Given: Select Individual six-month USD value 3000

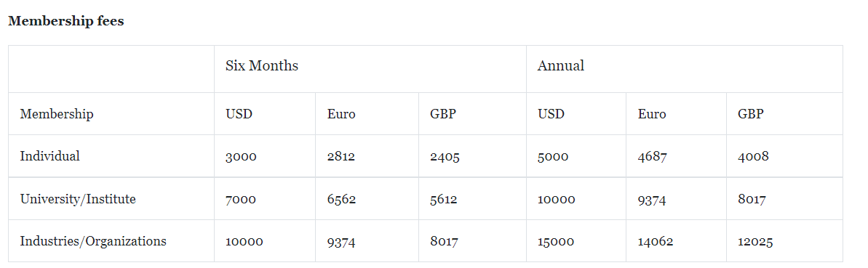Looking at the screenshot, I should pyautogui.click(x=241, y=157).
